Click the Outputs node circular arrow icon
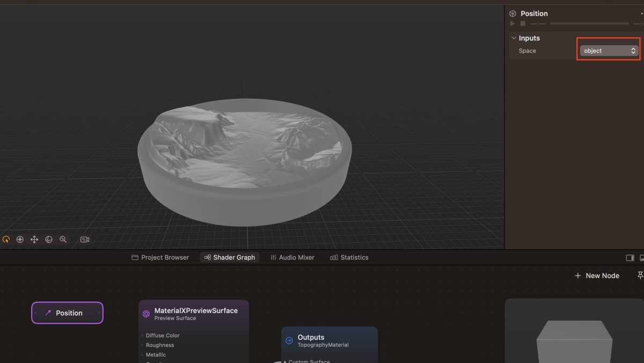 pyautogui.click(x=289, y=340)
